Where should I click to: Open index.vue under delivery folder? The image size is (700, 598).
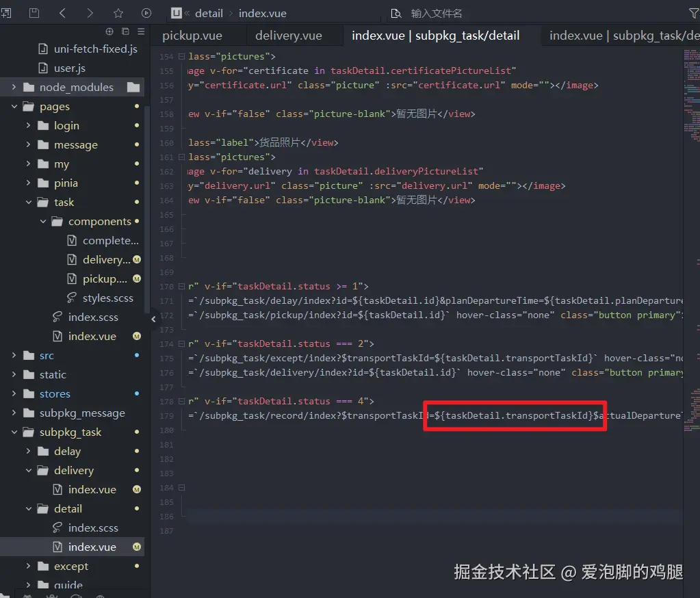point(92,490)
